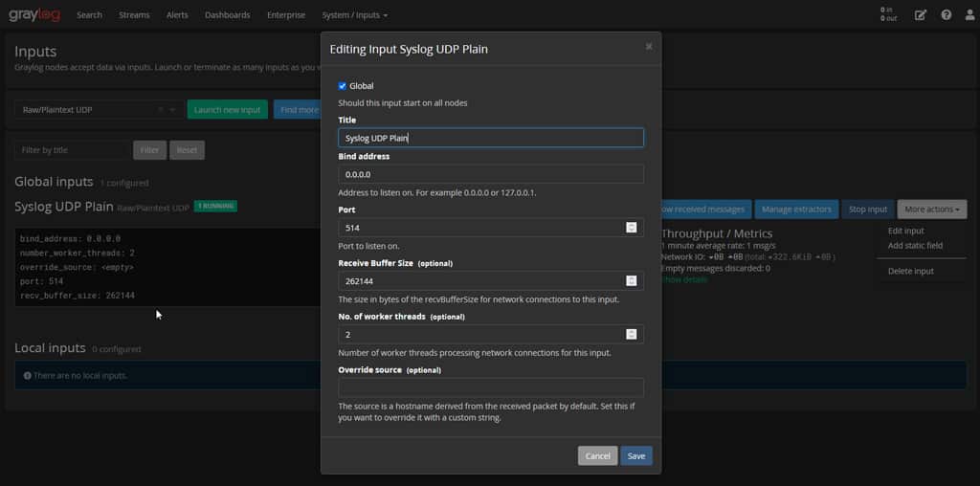Click the 0 in 0 out throughput indicator
This screenshot has width=980, height=486.
888,14
